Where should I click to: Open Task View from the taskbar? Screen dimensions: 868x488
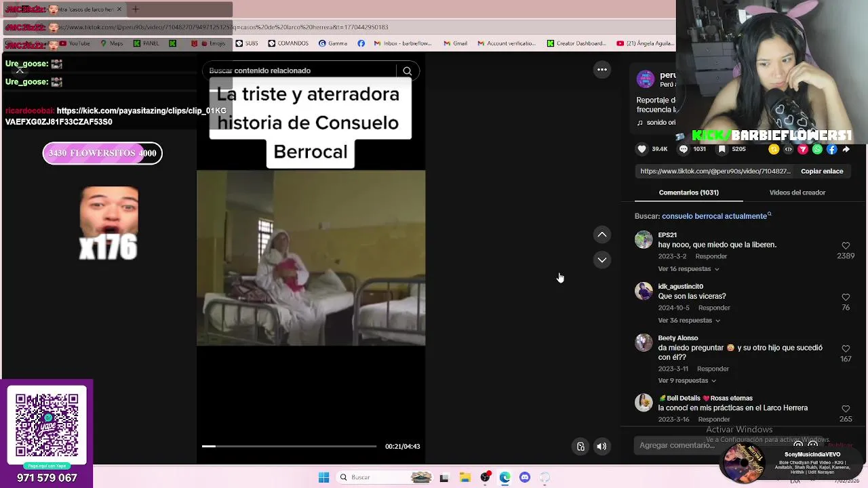coord(444,477)
